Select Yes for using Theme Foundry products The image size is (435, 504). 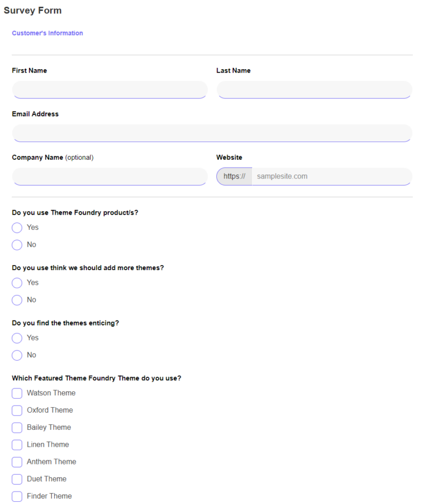pos(17,228)
